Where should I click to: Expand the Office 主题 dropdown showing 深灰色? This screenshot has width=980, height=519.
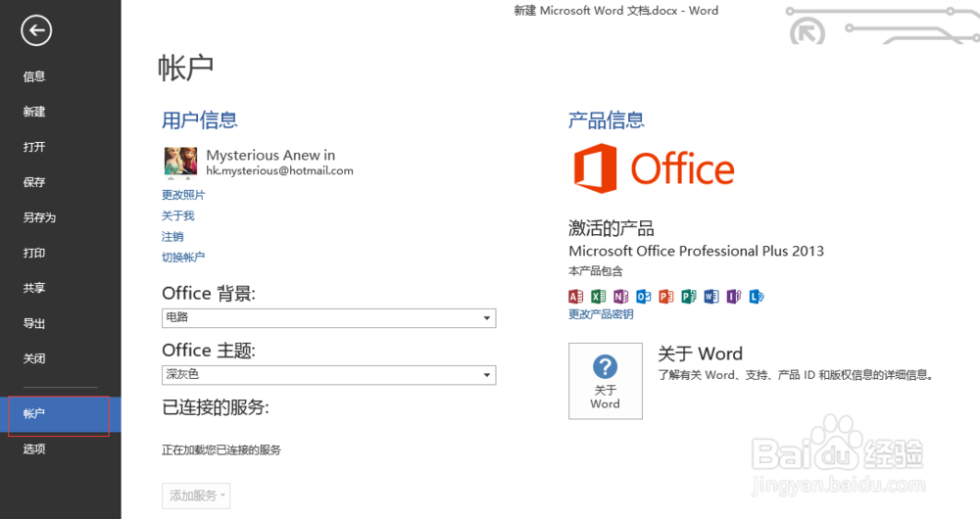pyautogui.click(x=328, y=375)
